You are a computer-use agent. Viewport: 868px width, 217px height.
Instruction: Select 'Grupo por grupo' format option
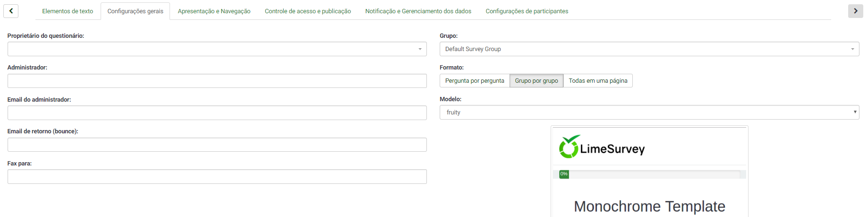536,81
